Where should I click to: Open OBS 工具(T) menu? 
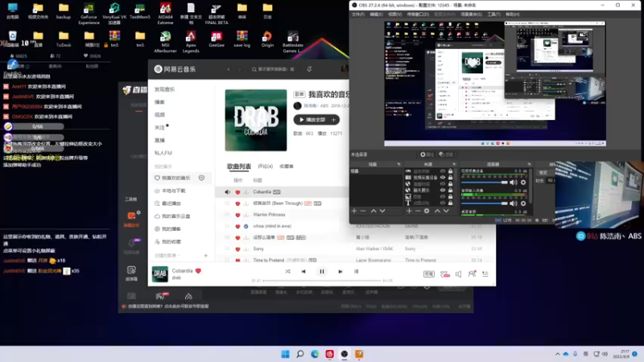pyautogui.click(x=493, y=14)
